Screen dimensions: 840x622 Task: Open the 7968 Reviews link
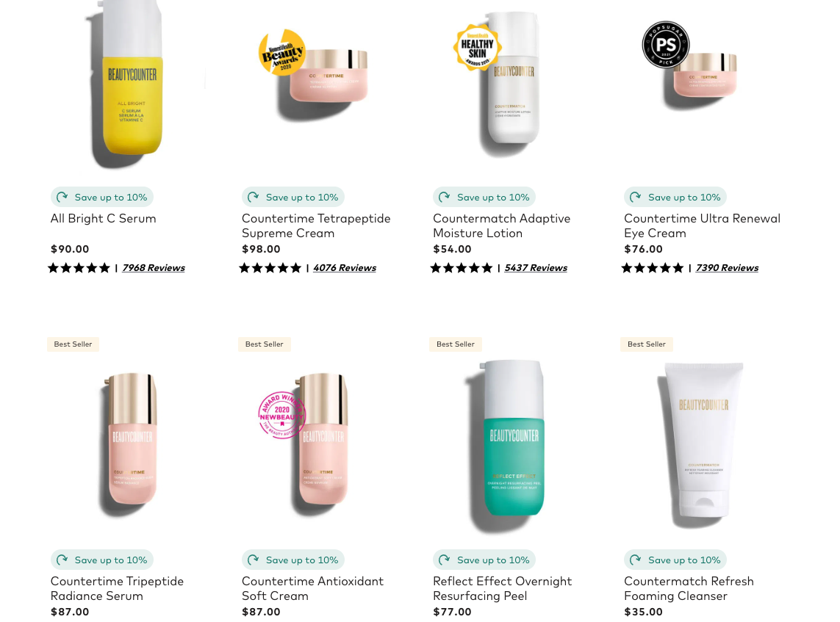[153, 267]
